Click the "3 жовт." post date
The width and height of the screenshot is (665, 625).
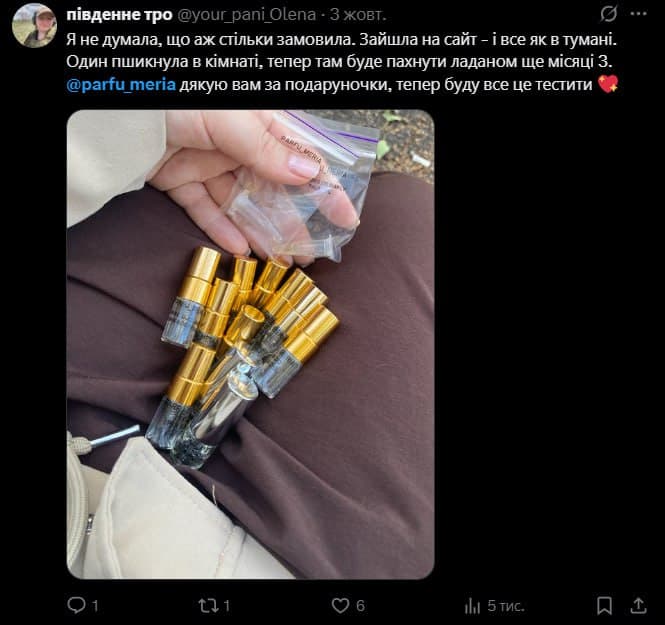coord(358,15)
